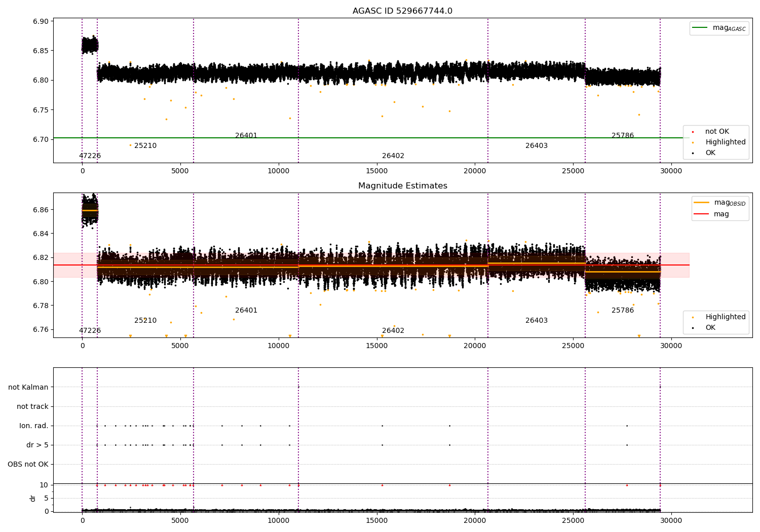The height and width of the screenshot is (532, 760).
Task: Click the 10 tick on the dr axis
Action: pyautogui.click(x=44, y=485)
